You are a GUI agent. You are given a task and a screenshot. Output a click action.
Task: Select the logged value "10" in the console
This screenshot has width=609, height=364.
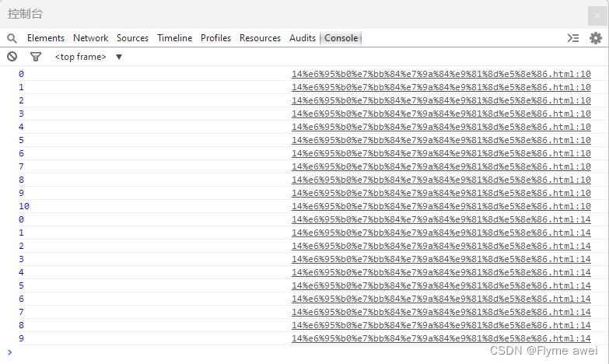24,206
